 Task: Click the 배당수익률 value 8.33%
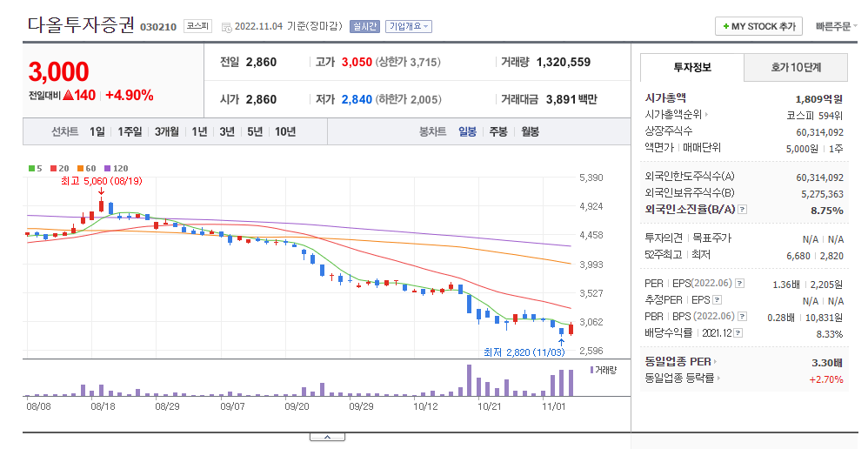(829, 334)
